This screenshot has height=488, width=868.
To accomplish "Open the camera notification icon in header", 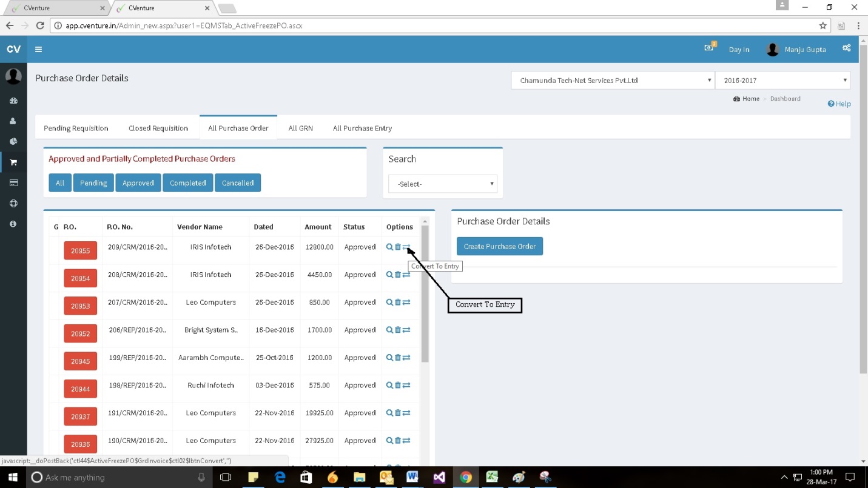I will (x=708, y=48).
